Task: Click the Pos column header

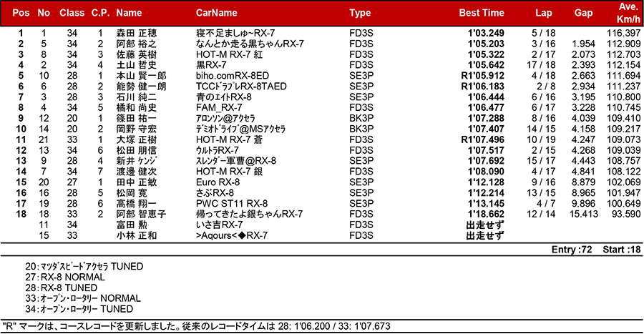Action: 21,14
